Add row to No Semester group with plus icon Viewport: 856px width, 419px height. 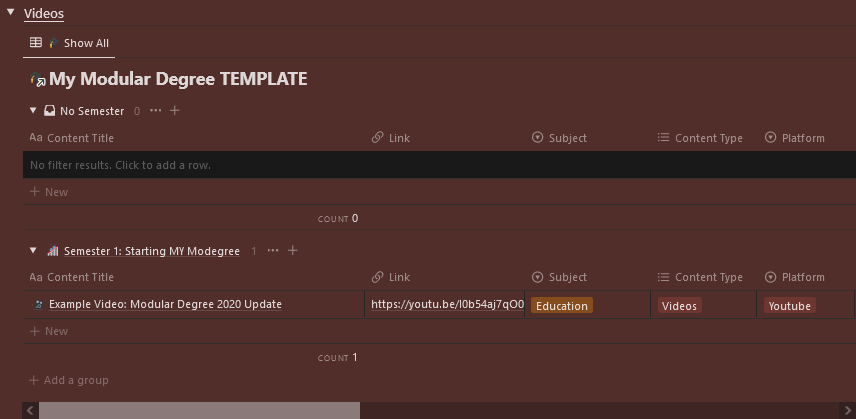(175, 111)
